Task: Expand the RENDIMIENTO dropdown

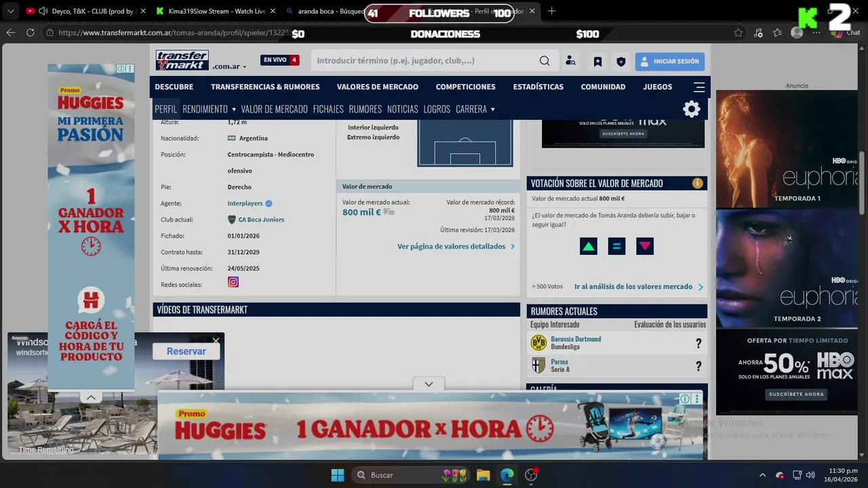Action: click(209, 109)
